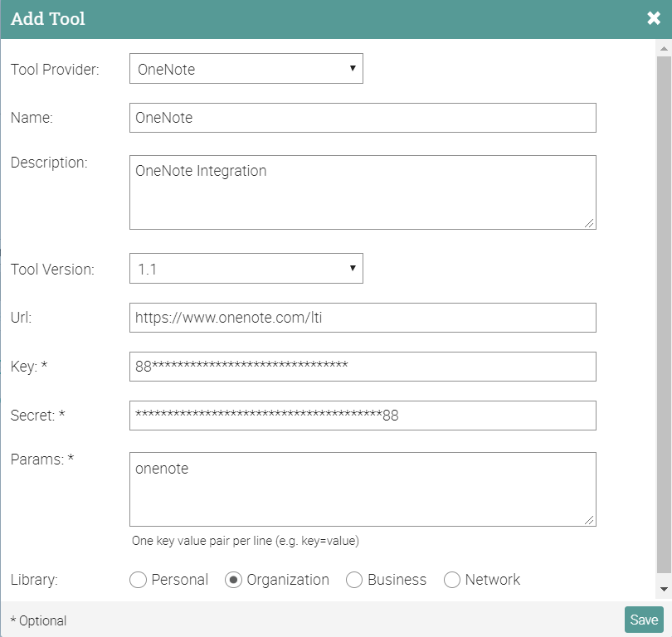This screenshot has width=672, height=637.
Task: Click the Name input field
Action: pos(363,118)
